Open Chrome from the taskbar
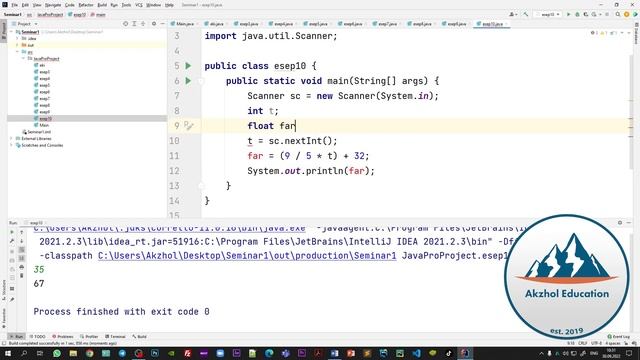The width and height of the screenshot is (640, 360). pos(89,353)
